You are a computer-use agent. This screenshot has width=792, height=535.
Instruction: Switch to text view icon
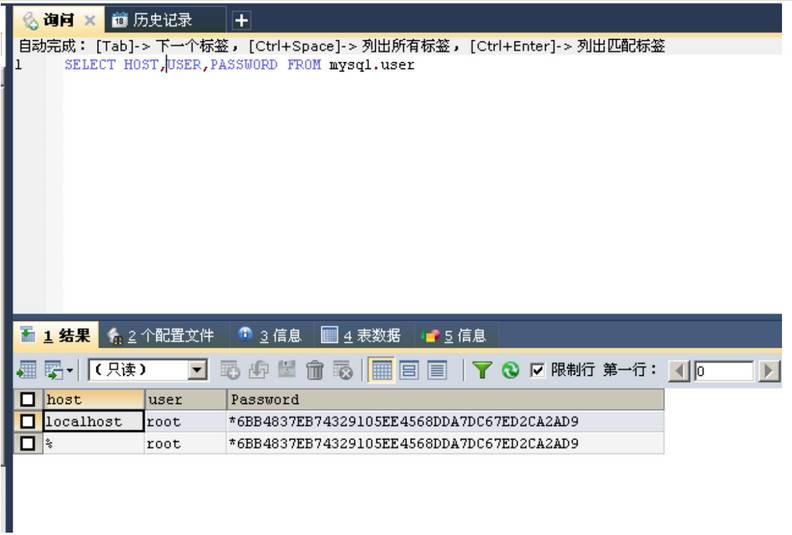click(437, 370)
